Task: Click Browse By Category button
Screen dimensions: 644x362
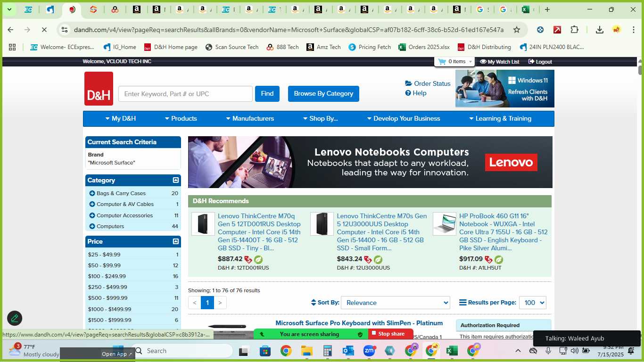Action: point(323,94)
